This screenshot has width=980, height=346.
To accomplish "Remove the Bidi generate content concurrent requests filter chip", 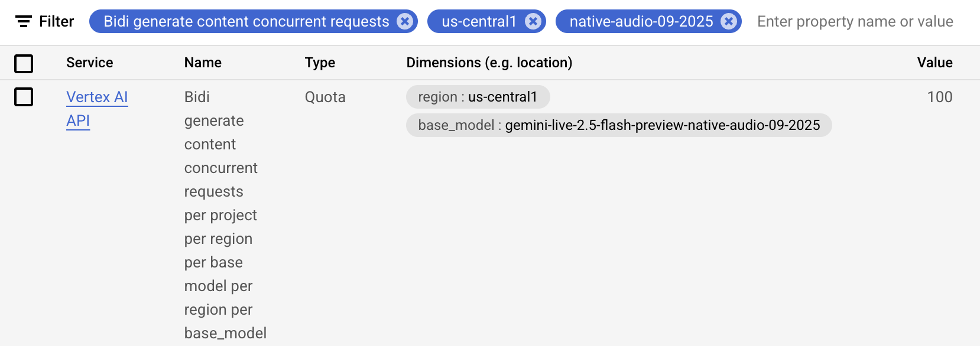I will click(404, 21).
